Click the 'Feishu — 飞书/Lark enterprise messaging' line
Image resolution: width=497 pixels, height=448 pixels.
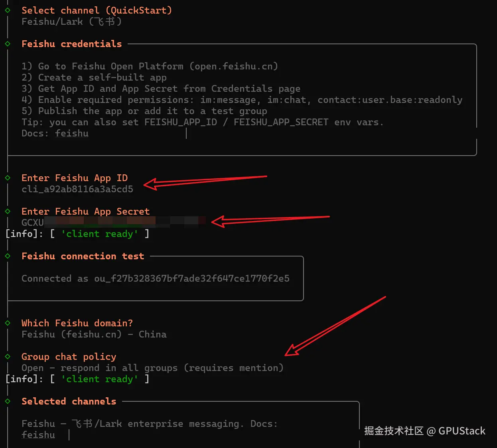tap(150, 424)
